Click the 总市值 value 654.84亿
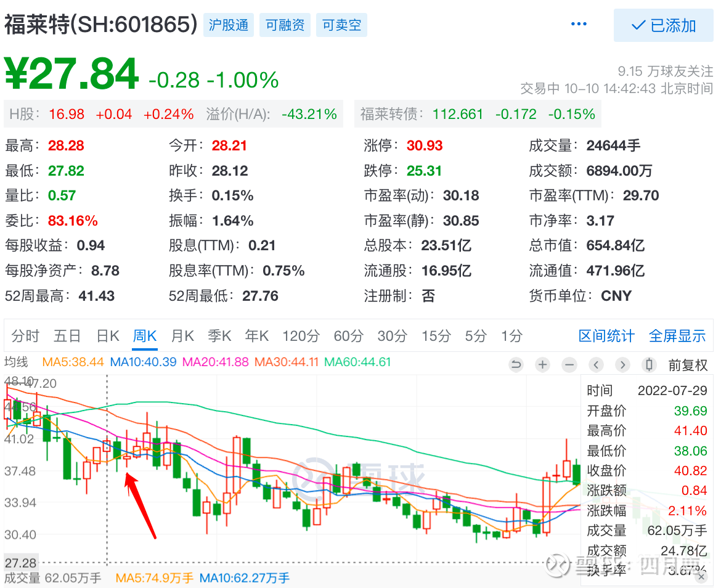721x588 pixels. pos(615,245)
